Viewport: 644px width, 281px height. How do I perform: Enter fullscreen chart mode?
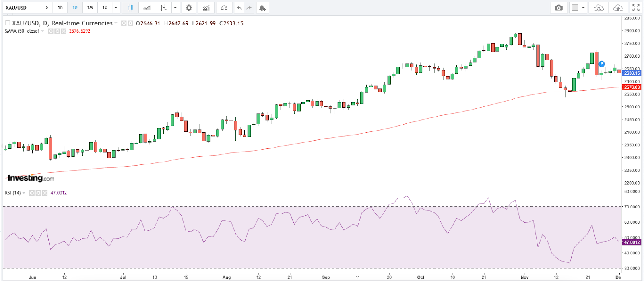point(636,8)
